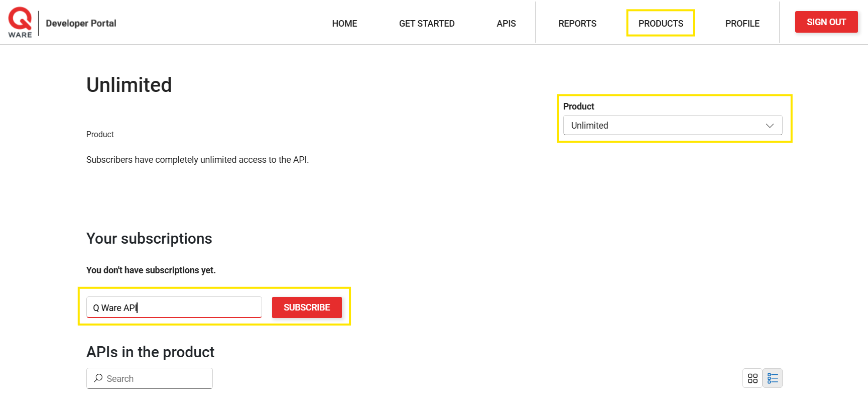The height and width of the screenshot is (413, 868).
Task: Select the PRODUCTS navigation item
Action: point(660,24)
